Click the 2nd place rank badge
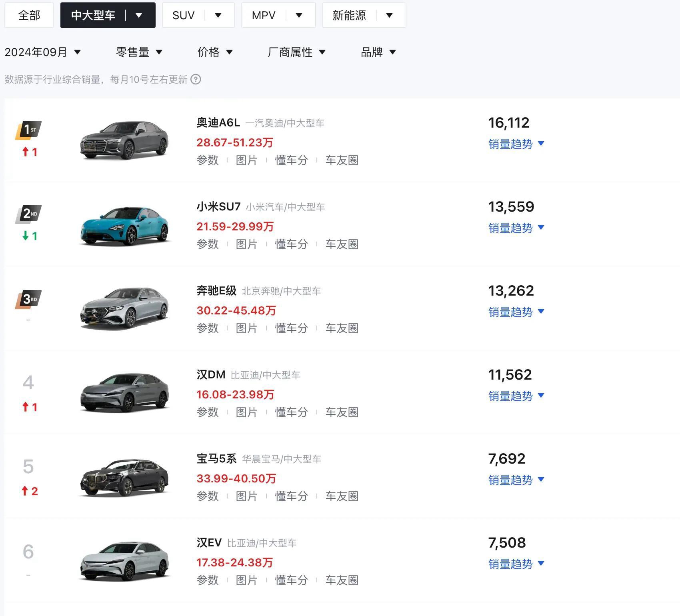Image resolution: width=680 pixels, height=616 pixels. coord(28,214)
